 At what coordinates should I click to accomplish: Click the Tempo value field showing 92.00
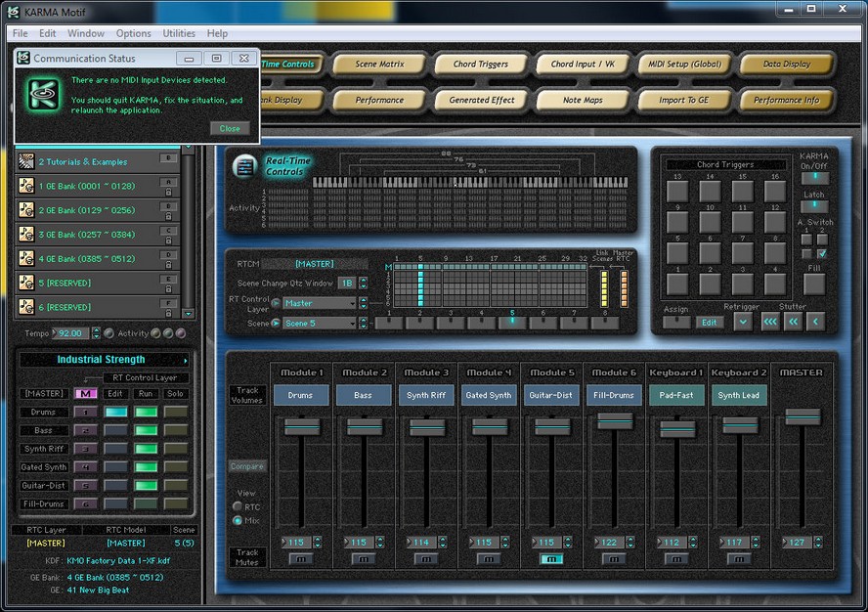tap(71, 333)
